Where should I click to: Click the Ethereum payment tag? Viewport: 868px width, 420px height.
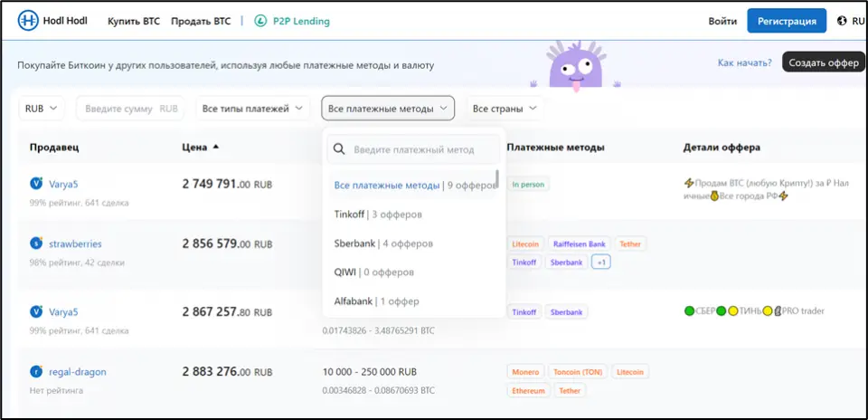tap(528, 391)
